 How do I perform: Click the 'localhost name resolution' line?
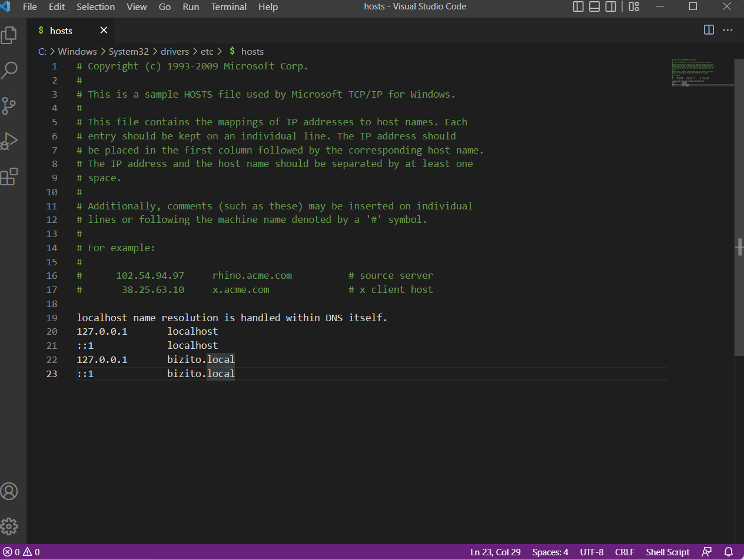pos(232,318)
